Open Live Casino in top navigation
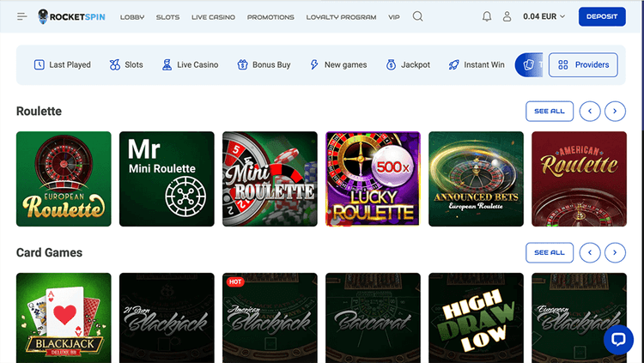644x363 pixels. coord(213,17)
